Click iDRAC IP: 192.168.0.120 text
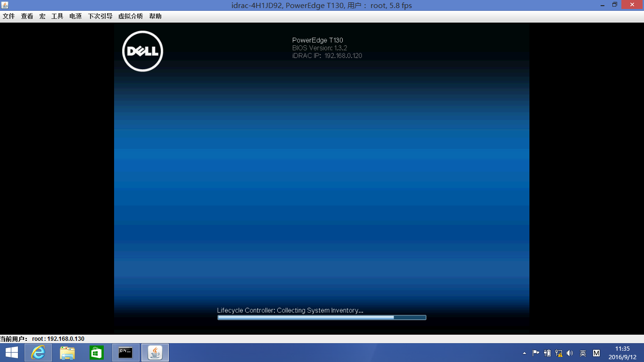644x362 pixels. 327,56
